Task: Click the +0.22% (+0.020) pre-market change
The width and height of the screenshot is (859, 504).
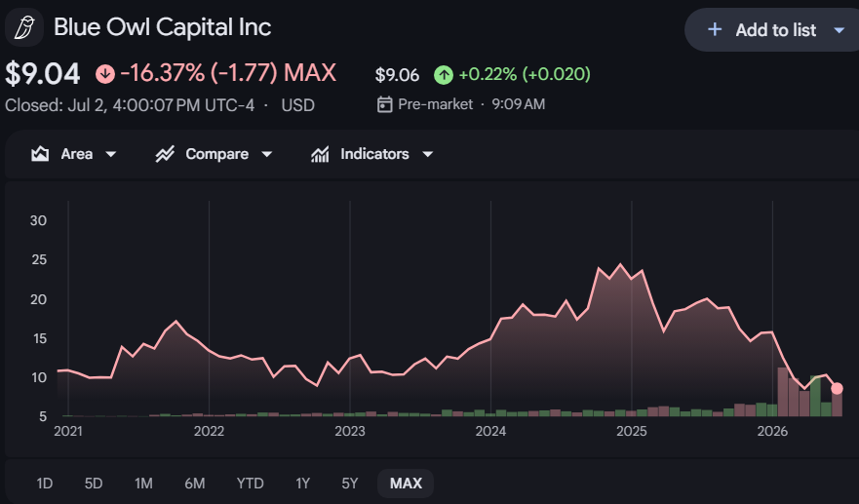Action: tap(525, 74)
